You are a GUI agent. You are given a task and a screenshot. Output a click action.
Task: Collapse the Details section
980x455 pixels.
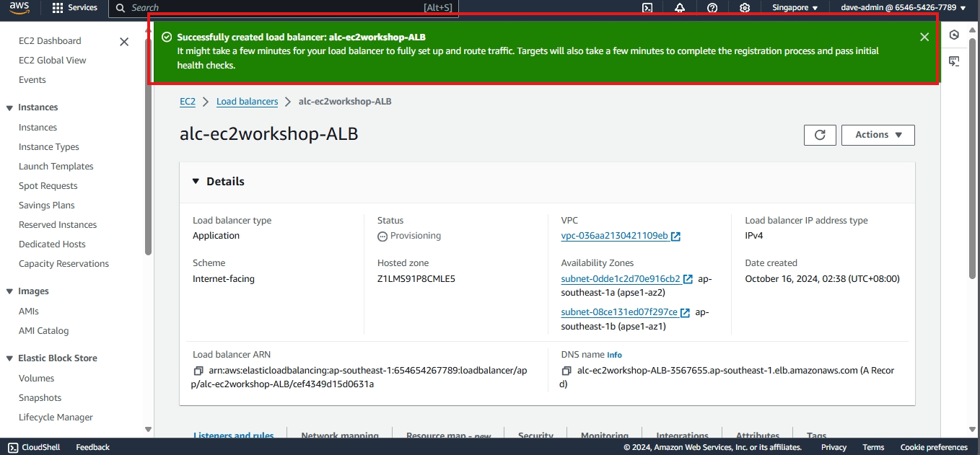pyautogui.click(x=196, y=182)
